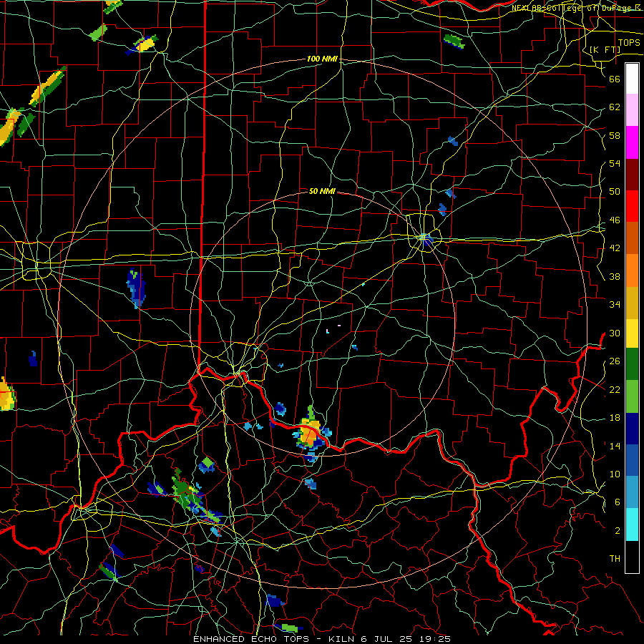The width and height of the screenshot is (644, 644).
Task: Click the legend value "58"
Action: pos(615,135)
